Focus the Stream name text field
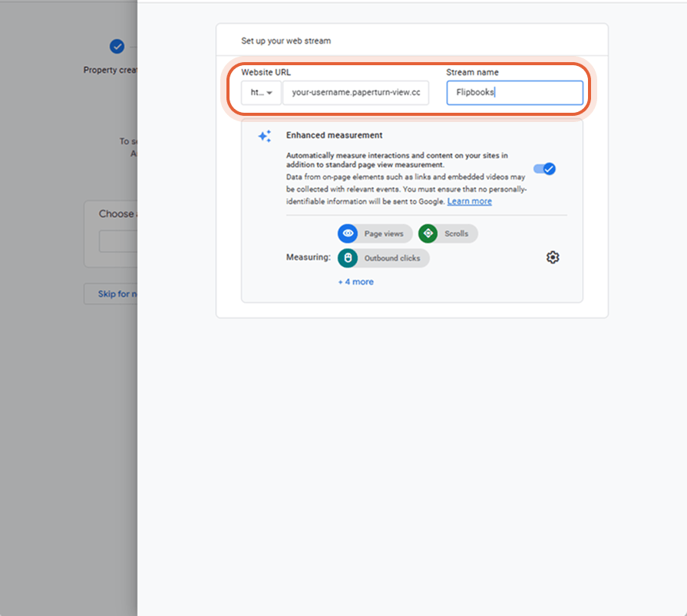Viewport: 687px width, 616px height. coord(515,92)
